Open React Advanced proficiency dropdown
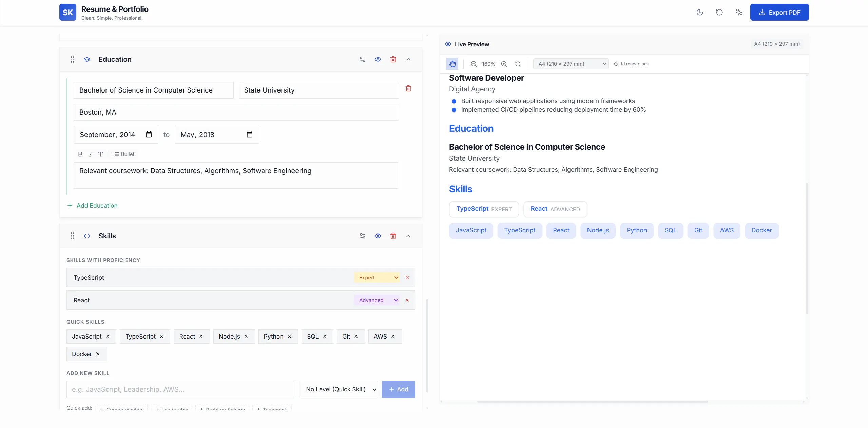This screenshot has width=868, height=428. click(377, 300)
